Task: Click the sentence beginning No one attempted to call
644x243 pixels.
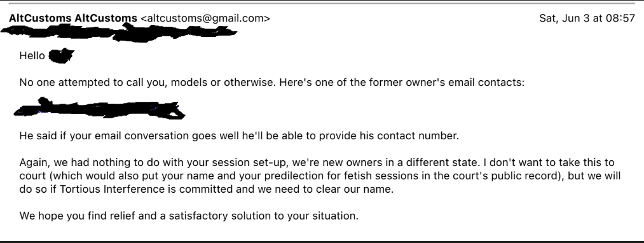Action: tap(148, 82)
